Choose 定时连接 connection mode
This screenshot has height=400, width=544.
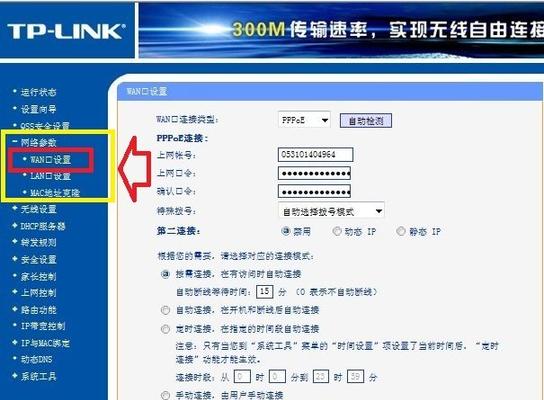tap(165, 329)
